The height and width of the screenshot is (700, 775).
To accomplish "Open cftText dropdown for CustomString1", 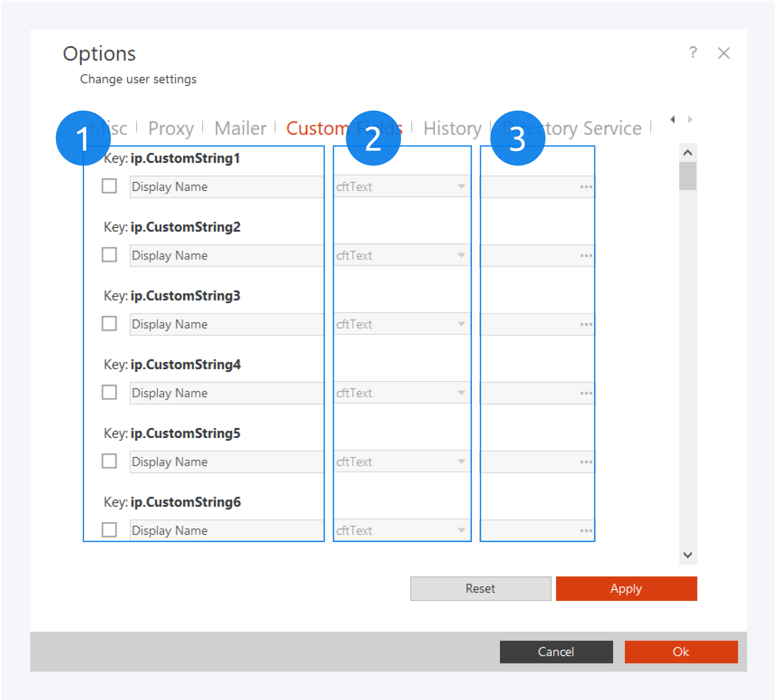I will (x=461, y=186).
